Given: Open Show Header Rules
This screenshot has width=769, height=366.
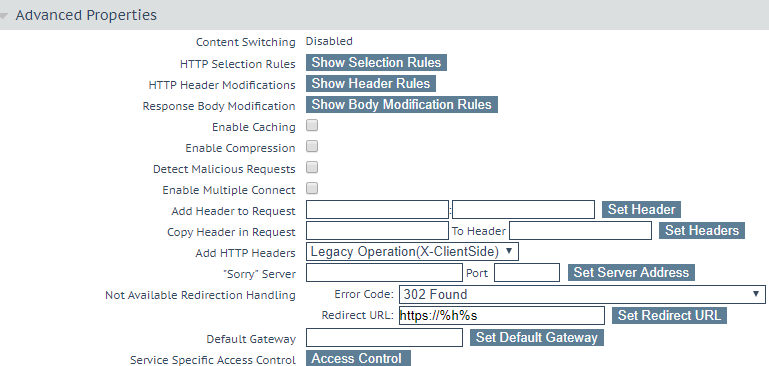Looking at the screenshot, I should tap(371, 84).
